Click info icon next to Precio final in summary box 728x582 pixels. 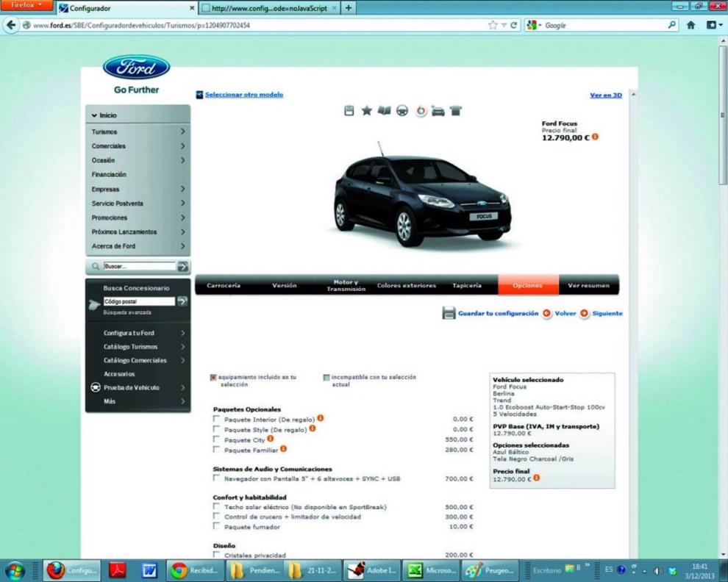coord(536,478)
